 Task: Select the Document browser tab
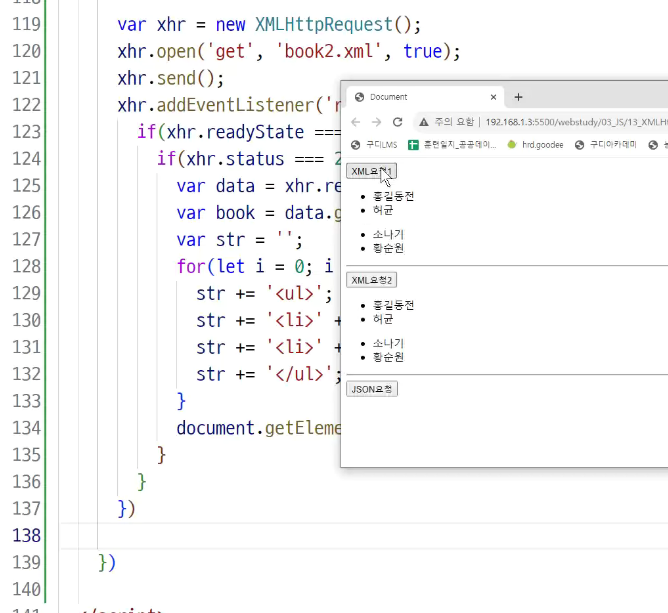(x=425, y=97)
